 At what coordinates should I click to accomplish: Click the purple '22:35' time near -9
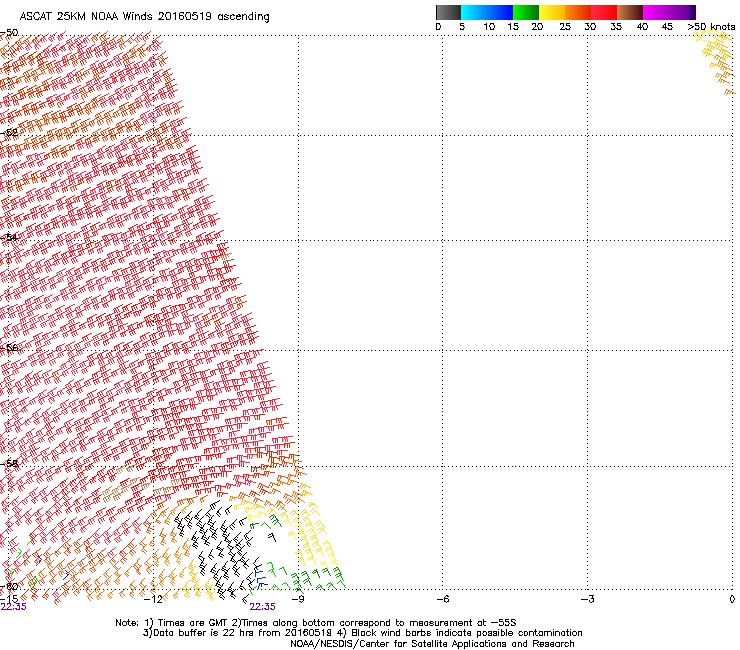pos(262,607)
